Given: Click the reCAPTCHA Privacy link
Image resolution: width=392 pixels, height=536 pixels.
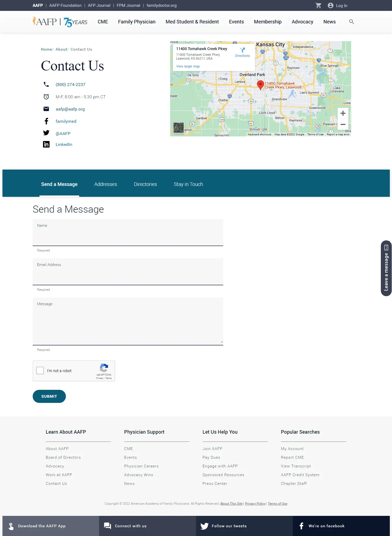Looking at the screenshot, I should click(100, 378).
